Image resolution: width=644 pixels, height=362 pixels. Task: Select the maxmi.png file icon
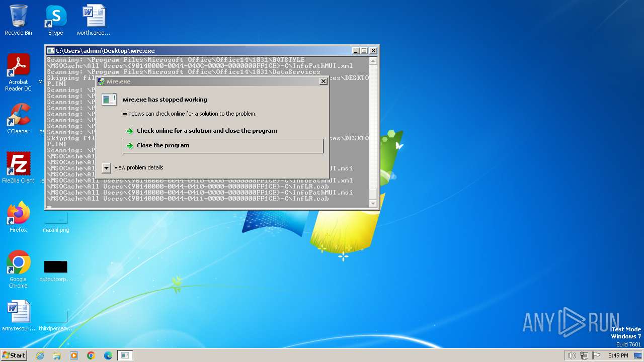56,221
